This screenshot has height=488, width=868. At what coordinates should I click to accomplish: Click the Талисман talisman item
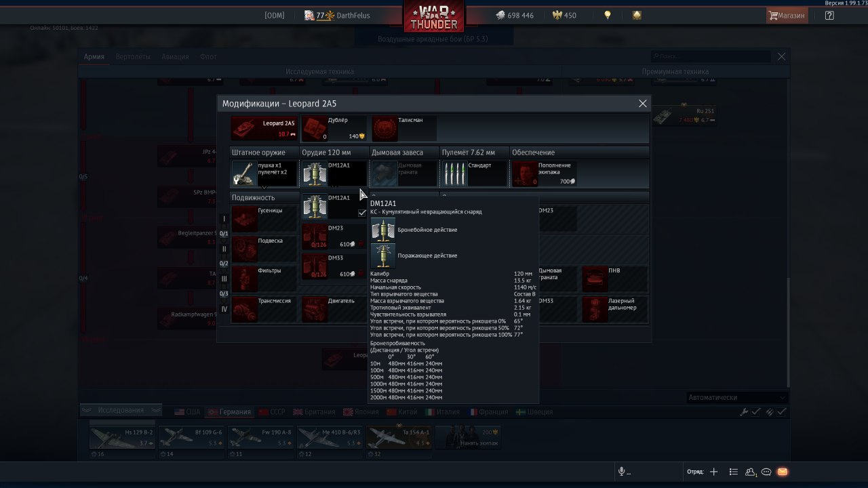(x=404, y=129)
